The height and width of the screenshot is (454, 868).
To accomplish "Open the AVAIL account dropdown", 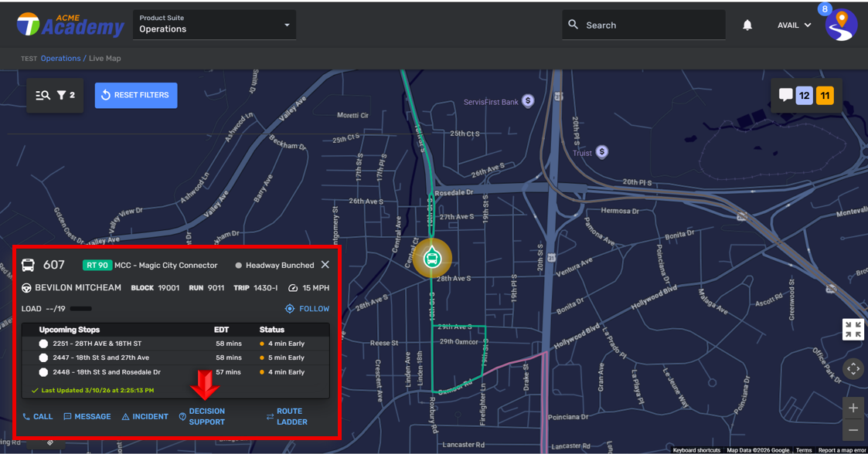I will click(x=794, y=25).
